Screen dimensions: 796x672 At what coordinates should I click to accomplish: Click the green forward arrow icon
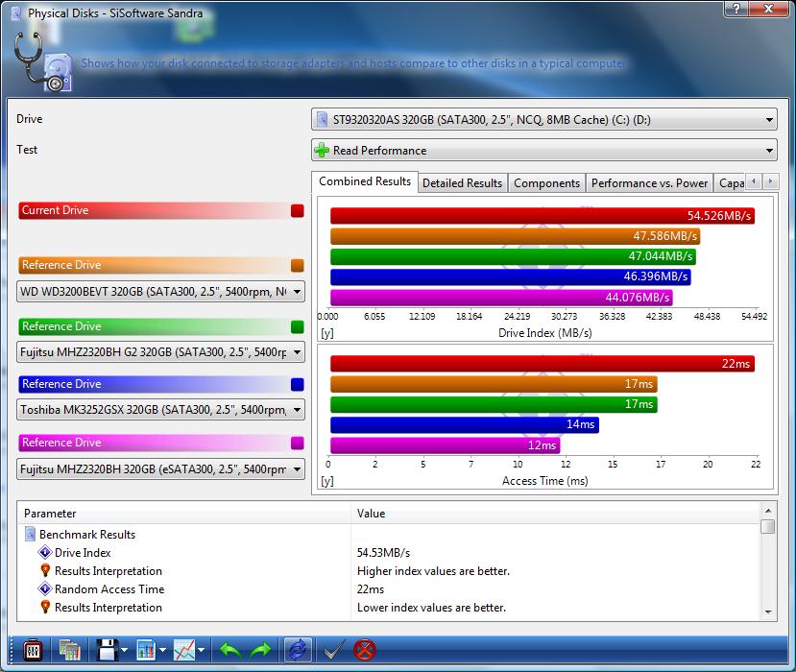coord(261,650)
